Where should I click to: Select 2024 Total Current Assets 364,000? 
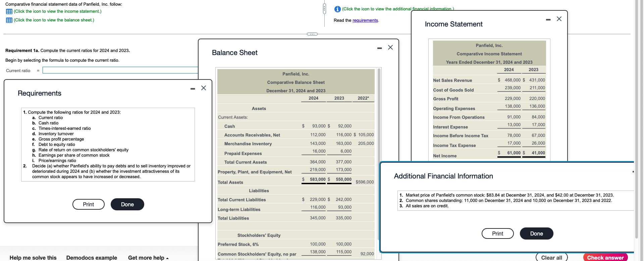pos(318,162)
